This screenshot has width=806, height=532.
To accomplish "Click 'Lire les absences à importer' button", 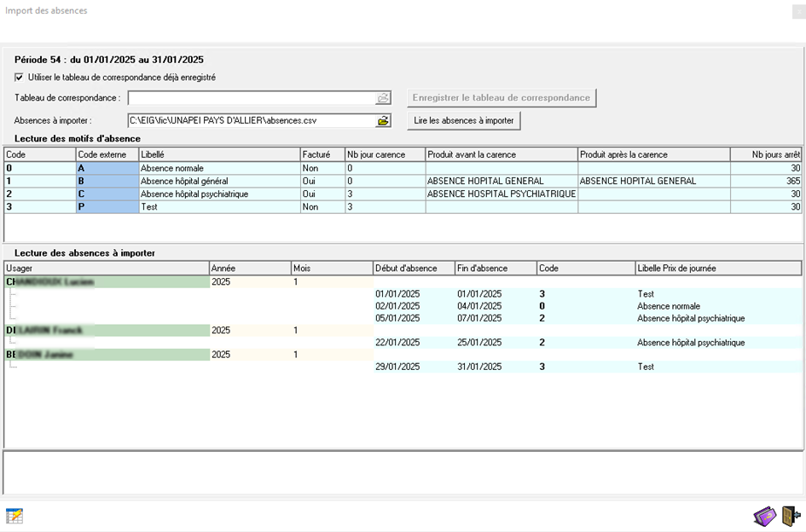I will pyautogui.click(x=464, y=121).
